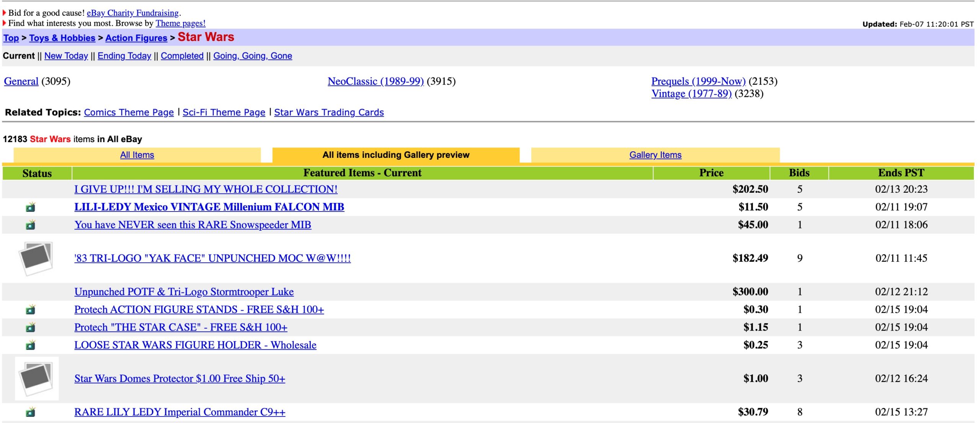Viewport: 980px width, 423px height.
Task: Click camera icon beside LILI-LEDY Millenium Falcon listing
Action: coord(30,207)
